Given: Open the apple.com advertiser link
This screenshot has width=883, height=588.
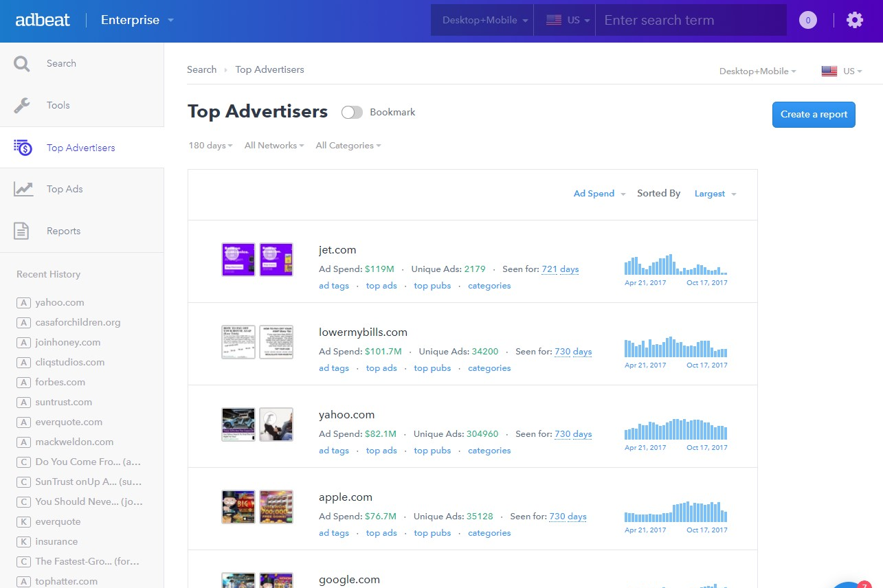Looking at the screenshot, I should tap(346, 497).
